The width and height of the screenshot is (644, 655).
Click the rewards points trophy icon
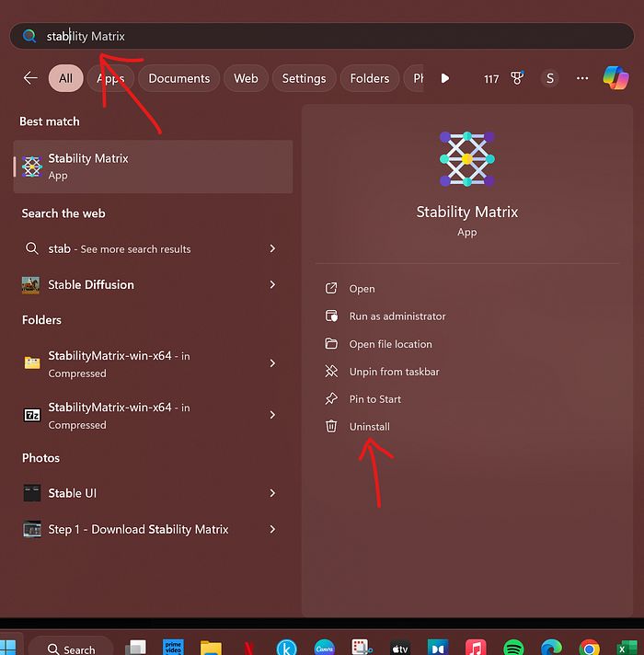point(517,78)
